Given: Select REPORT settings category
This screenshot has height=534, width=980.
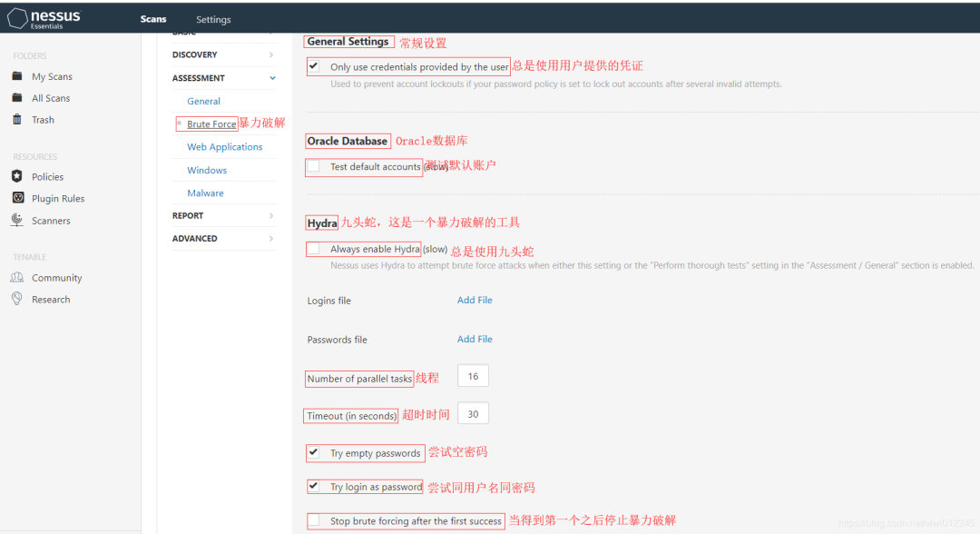Looking at the screenshot, I should tap(188, 216).
